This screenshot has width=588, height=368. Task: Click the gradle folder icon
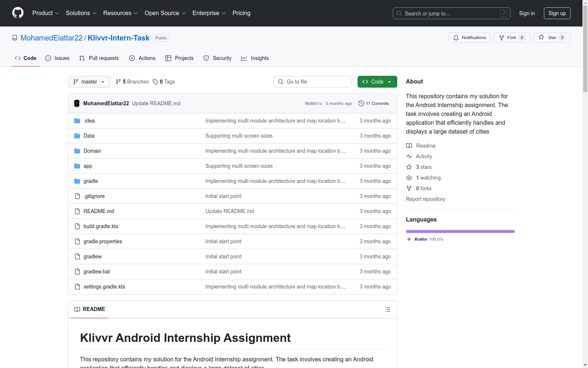(77, 181)
